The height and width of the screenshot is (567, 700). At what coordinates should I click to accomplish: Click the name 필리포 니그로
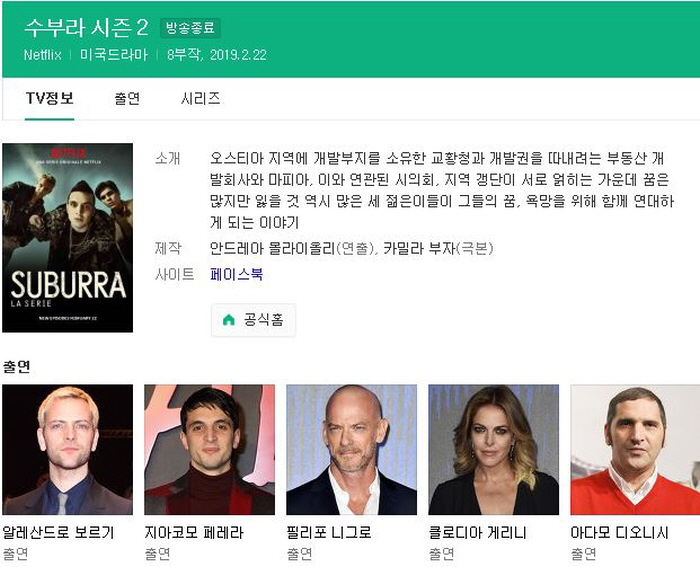click(329, 532)
